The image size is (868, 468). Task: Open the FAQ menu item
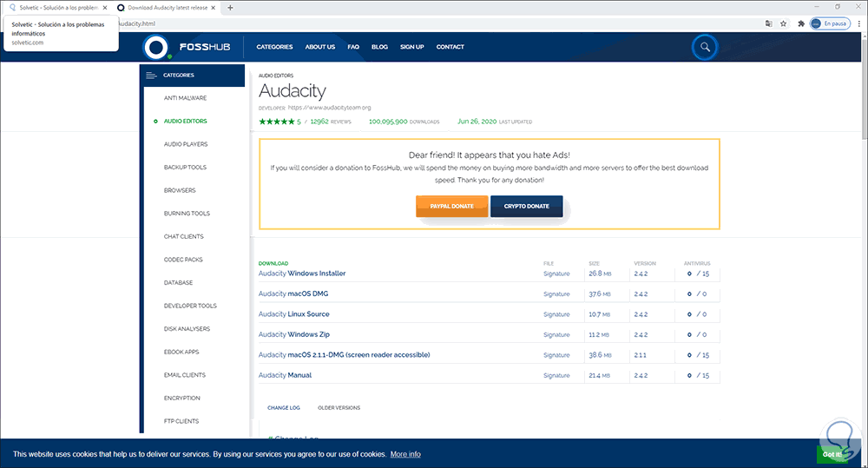[353, 47]
